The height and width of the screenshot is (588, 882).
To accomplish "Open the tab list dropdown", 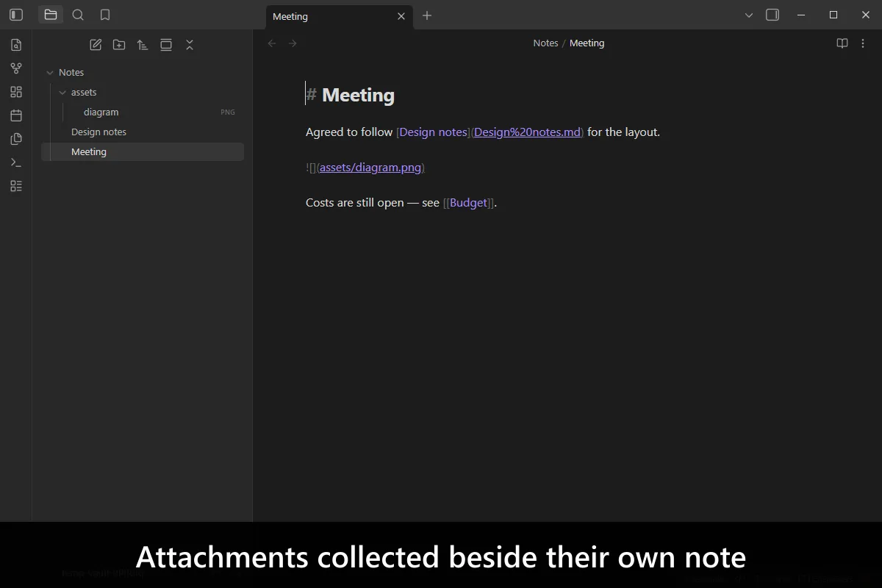I will (749, 15).
